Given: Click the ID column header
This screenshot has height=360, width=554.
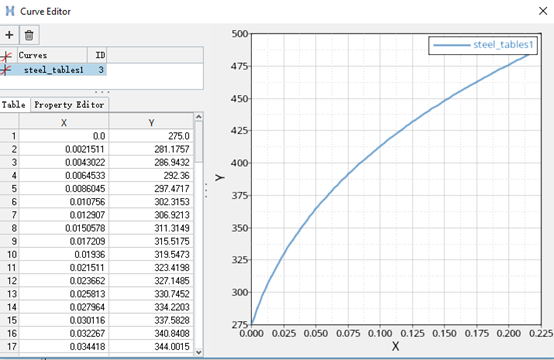Looking at the screenshot, I should [x=97, y=55].
